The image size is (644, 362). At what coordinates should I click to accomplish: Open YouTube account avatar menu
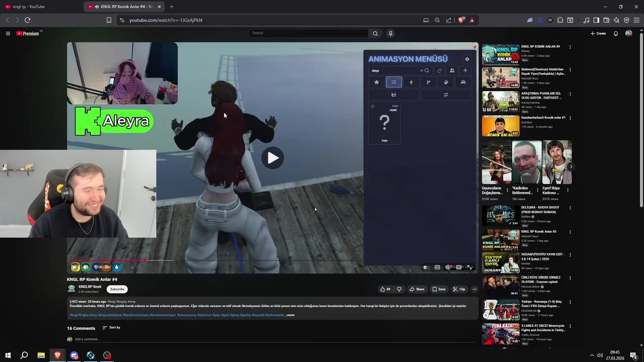click(x=628, y=33)
